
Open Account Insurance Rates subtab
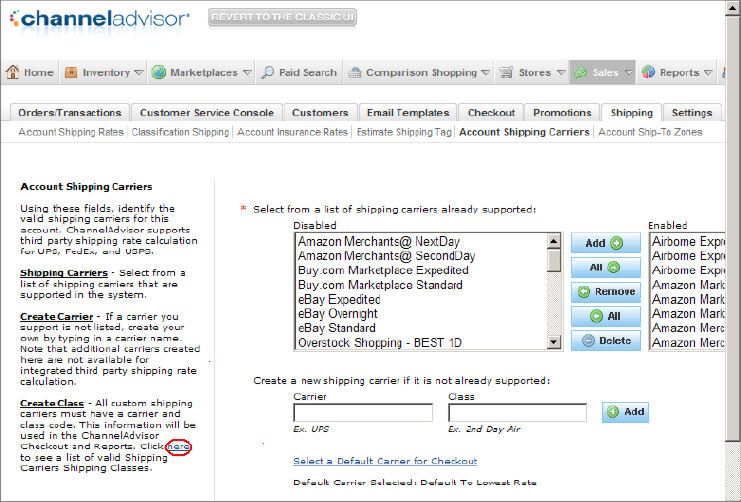[293, 132]
